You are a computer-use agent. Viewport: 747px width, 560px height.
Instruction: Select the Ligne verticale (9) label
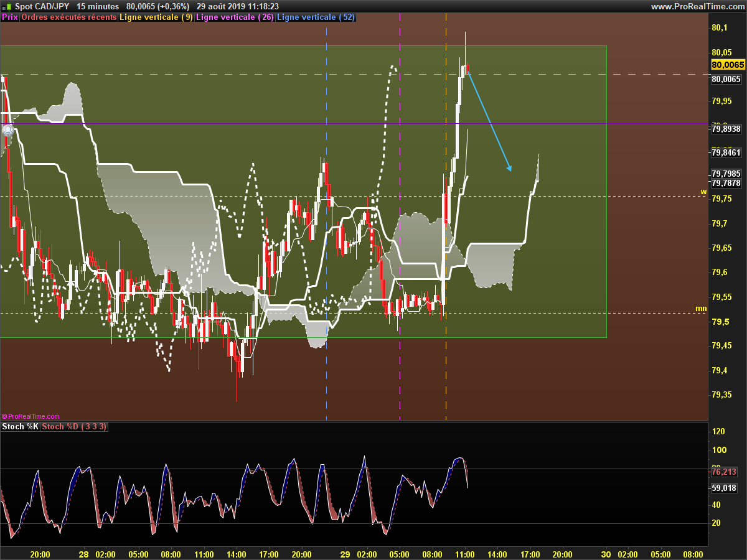[156, 17]
